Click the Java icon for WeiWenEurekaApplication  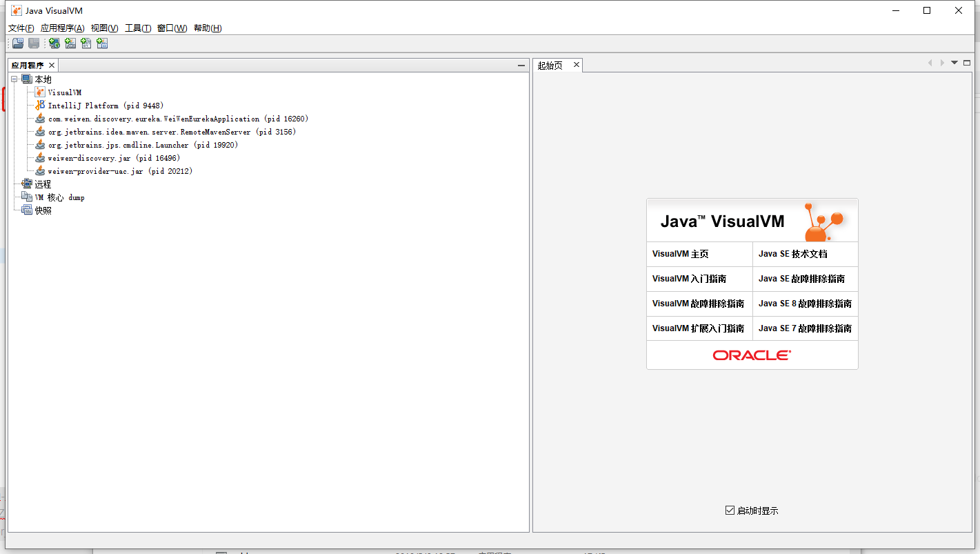tap(40, 119)
